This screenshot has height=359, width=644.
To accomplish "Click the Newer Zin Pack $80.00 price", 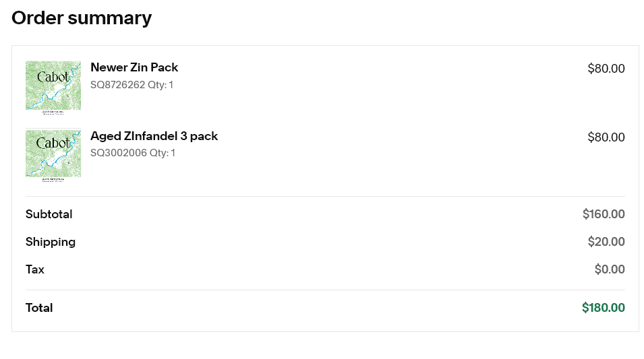I will click(606, 69).
